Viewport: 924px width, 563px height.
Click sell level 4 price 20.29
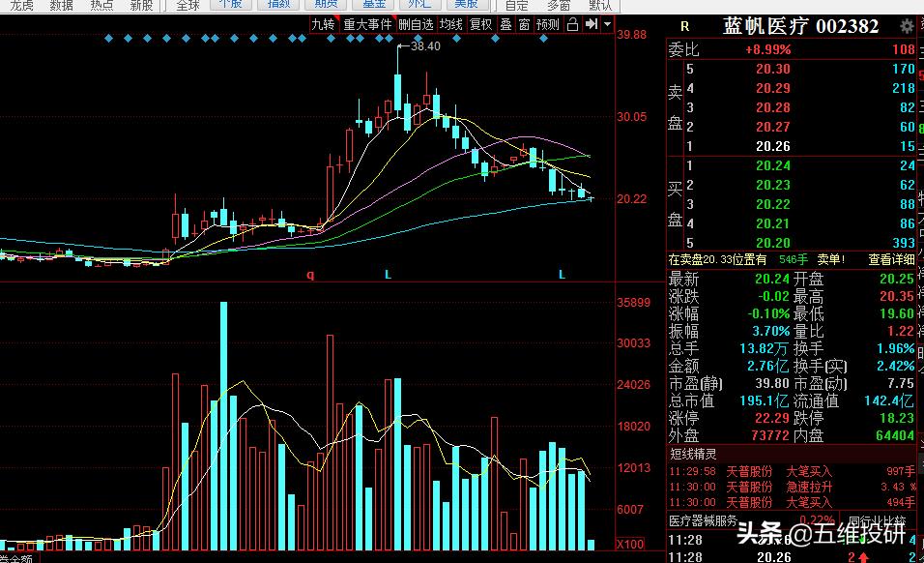click(x=773, y=88)
